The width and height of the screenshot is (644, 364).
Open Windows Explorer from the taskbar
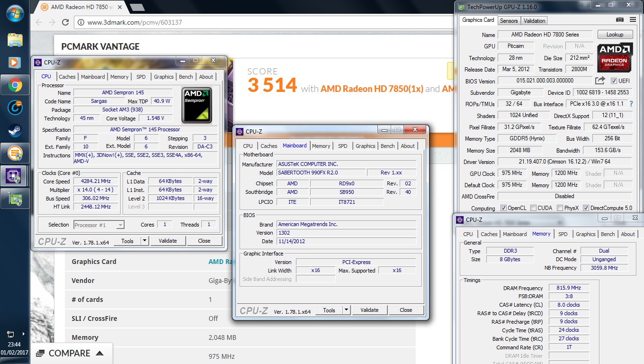point(15,39)
